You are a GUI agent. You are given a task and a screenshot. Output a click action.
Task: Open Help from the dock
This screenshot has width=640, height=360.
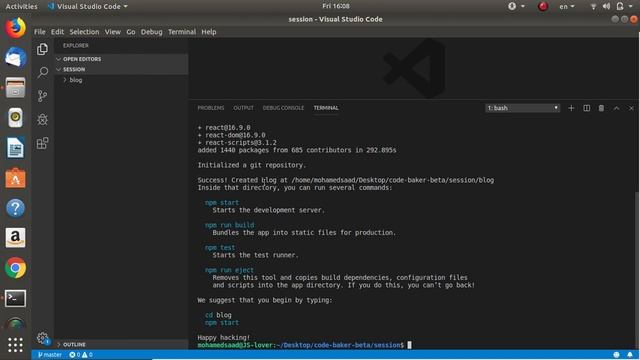pos(16,208)
